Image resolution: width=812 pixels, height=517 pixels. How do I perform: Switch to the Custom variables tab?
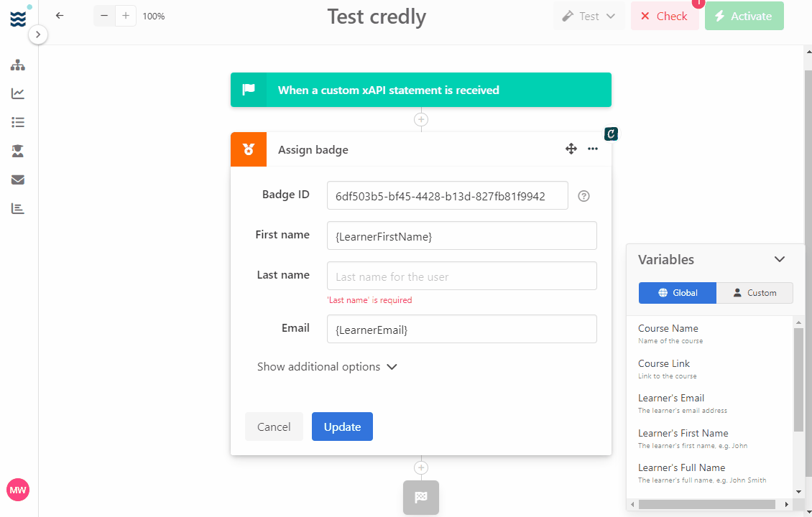755,293
